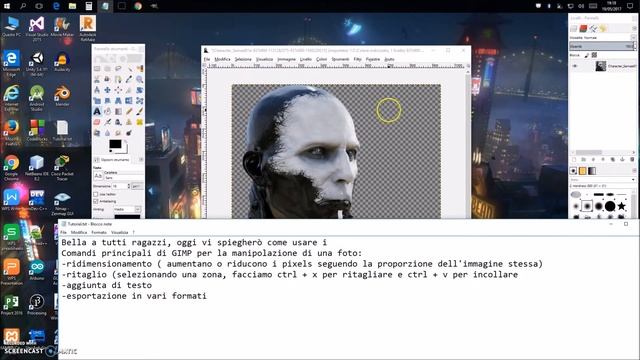This screenshot has width=640, height=360.
Task: Open the tool options panel menu arrow
Action: click(141, 160)
